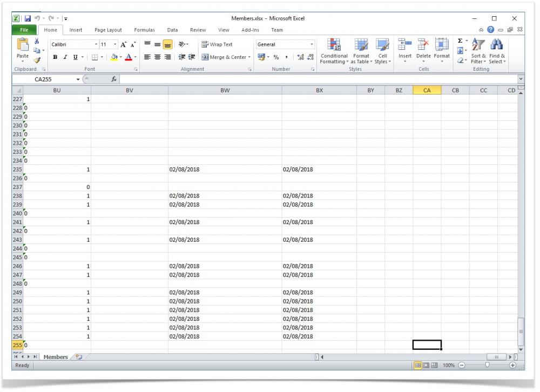Click the Cut scissors icon

(38, 41)
